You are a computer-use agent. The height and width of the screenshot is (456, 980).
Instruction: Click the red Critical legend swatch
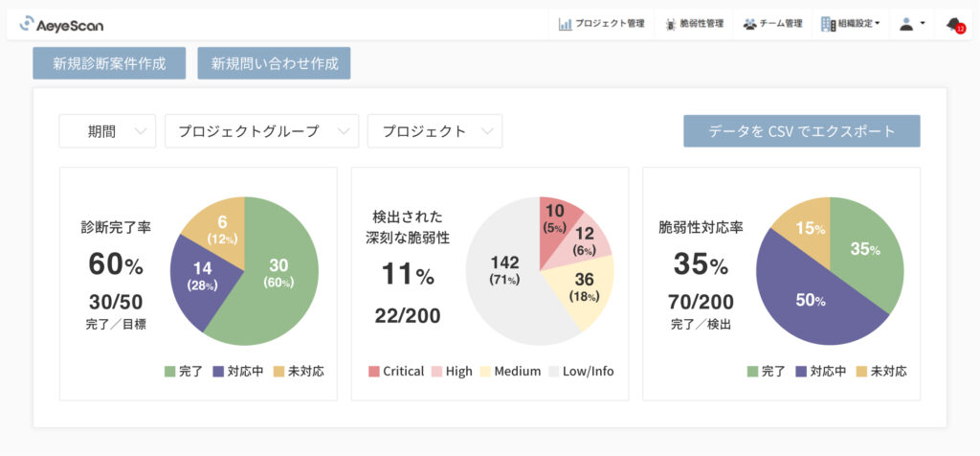point(374,372)
